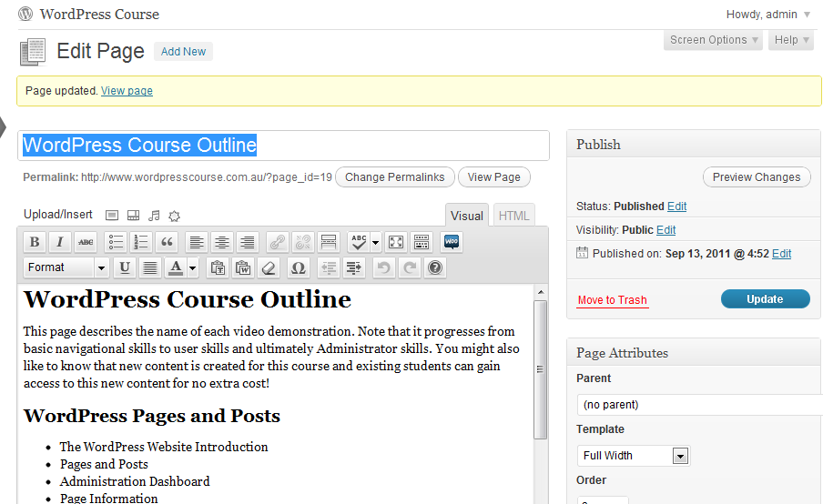Click the WordPress logo icon
The height and width of the screenshot is (504, 823).
point(25,15)
